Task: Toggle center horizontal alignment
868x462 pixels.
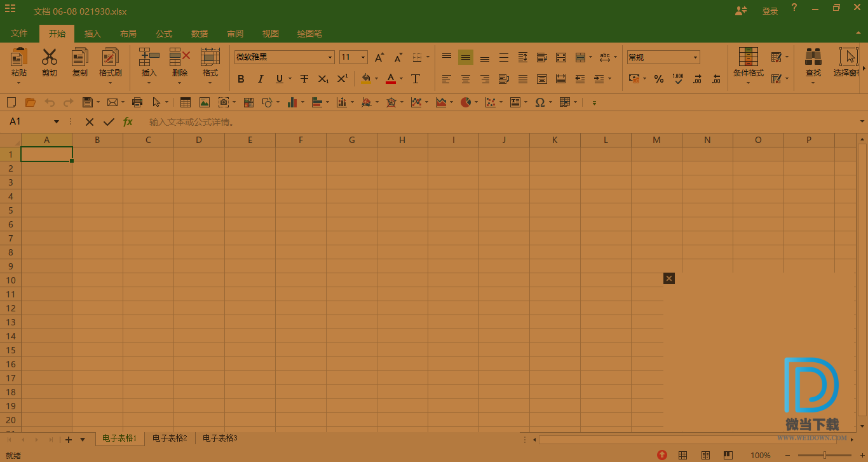Action: [x=466, y=79]
